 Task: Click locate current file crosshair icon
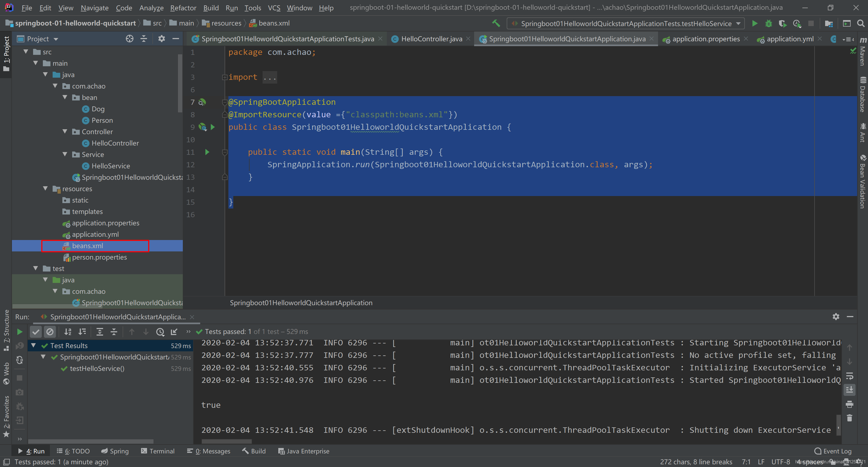pos(129,39)
